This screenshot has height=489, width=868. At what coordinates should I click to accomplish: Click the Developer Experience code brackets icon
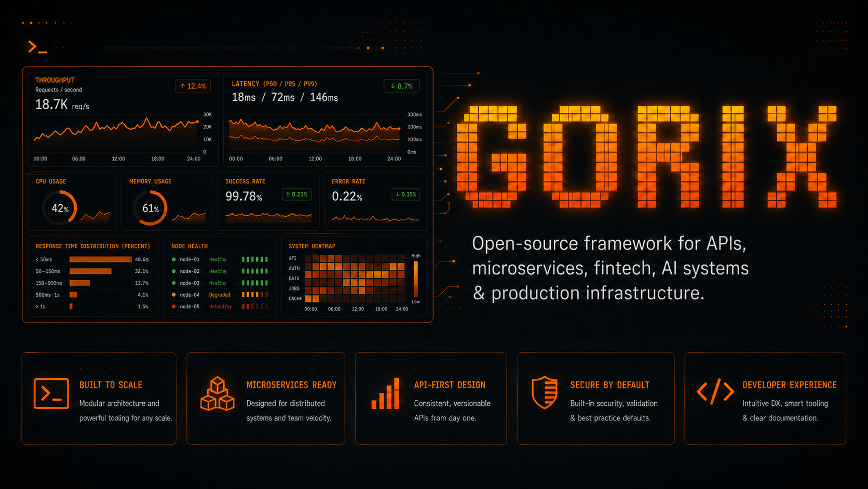715,391
